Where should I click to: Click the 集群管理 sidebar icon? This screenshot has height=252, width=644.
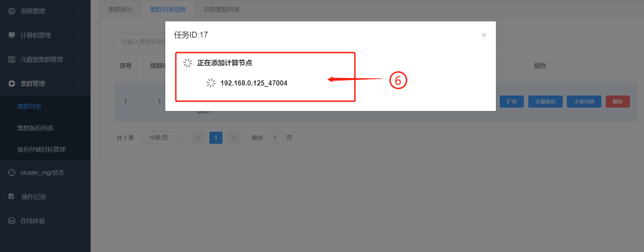click(x=12, y=83)
